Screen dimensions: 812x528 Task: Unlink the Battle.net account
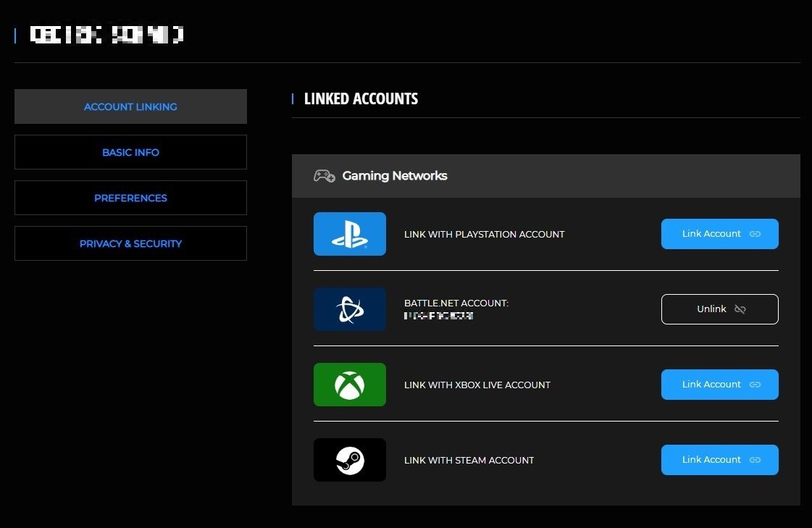719,309
